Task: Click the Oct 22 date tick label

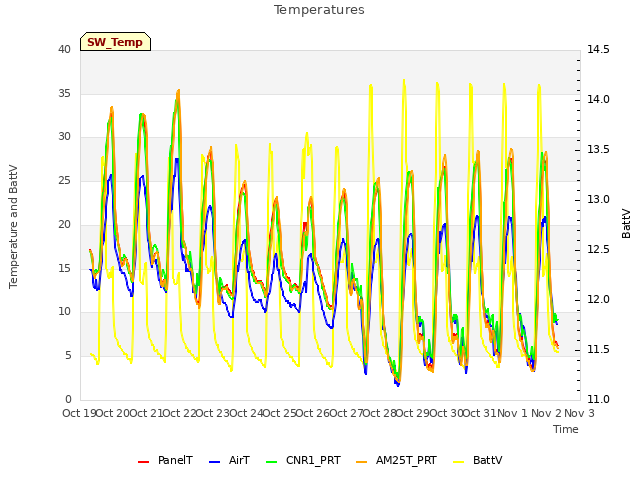Action: pos(180,413)
